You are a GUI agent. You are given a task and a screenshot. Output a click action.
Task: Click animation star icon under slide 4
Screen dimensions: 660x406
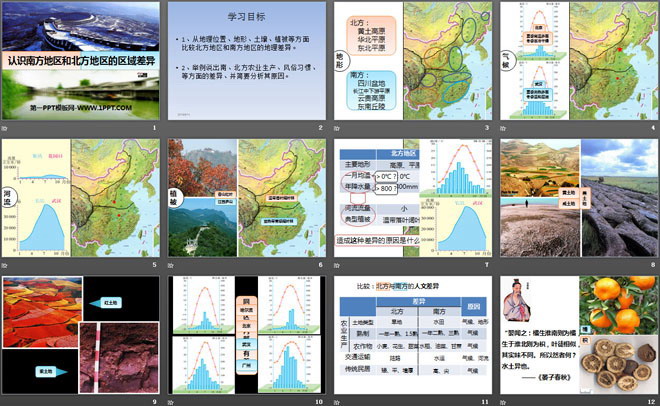(x=503, y=128)
